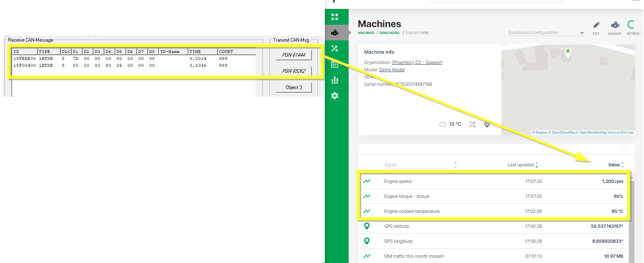Open the [Proemion] CC - Support link
This screenshot has width=644, height=263.
click(417, 62)
